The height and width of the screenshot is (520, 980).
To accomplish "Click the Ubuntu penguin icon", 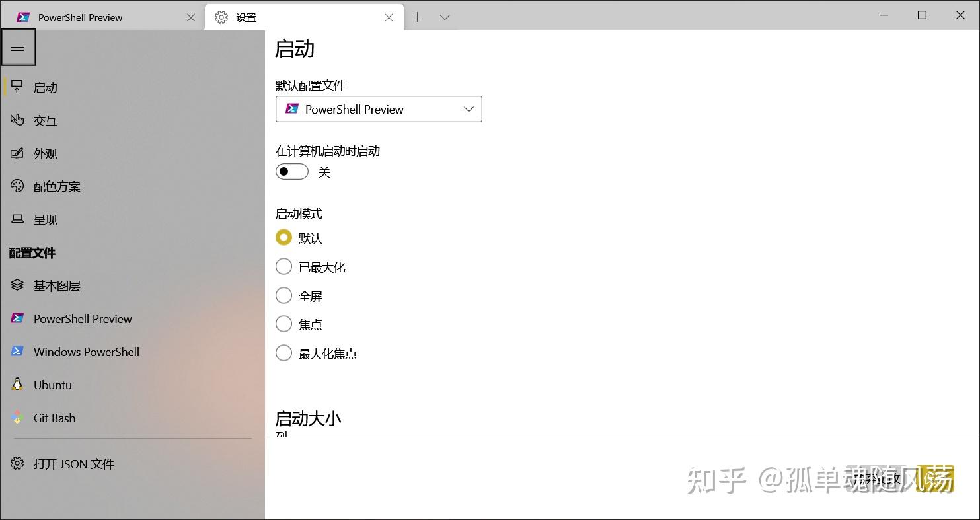I will pyautogui.click(x=17, y=385).
